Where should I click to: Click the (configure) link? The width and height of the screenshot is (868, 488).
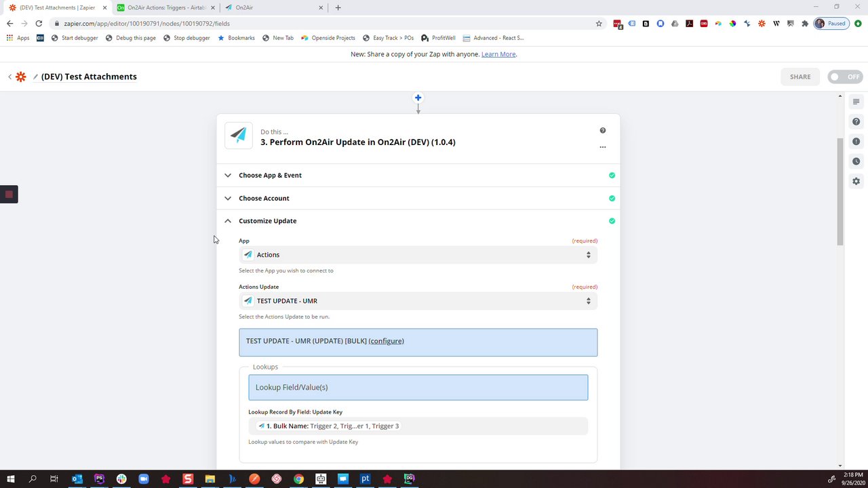(x=386, y=341)
